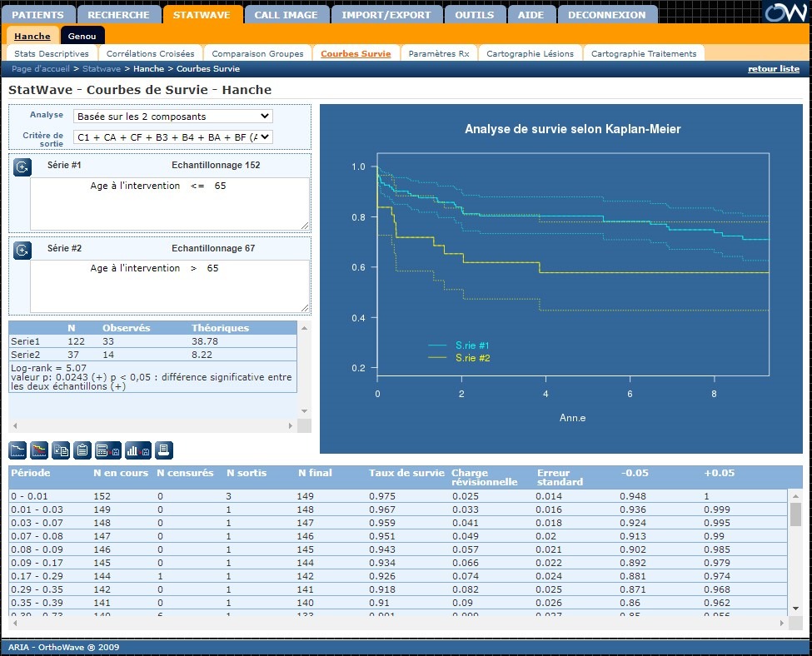Open Cartographie Traitements tab
This screenshot has height=656, width=812.
point(644,53)
